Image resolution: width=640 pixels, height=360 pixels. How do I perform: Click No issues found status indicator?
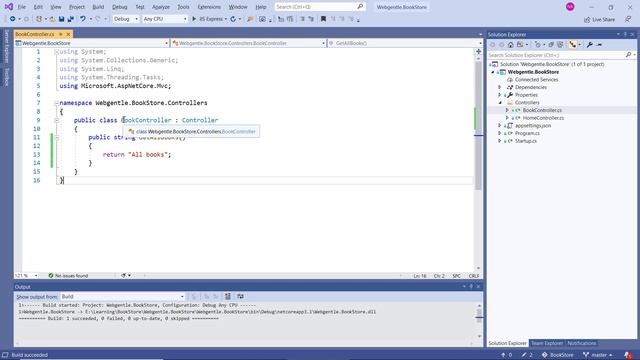[x=68, y=276]
